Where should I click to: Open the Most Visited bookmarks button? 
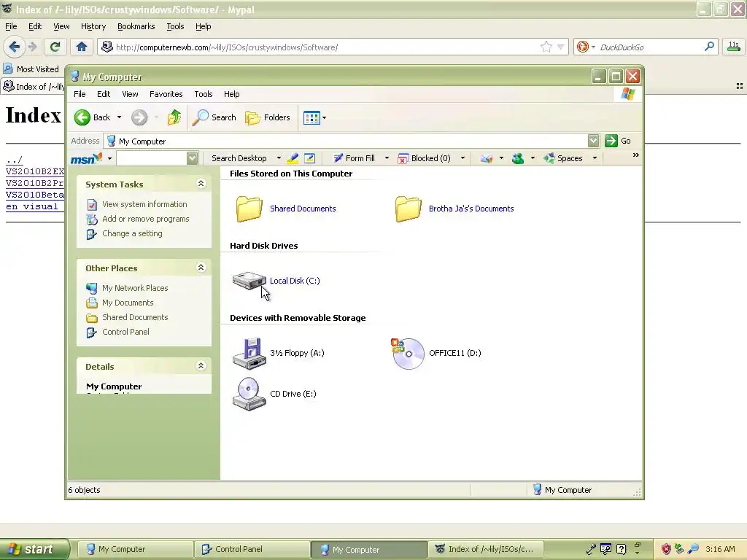coord(31,69)
